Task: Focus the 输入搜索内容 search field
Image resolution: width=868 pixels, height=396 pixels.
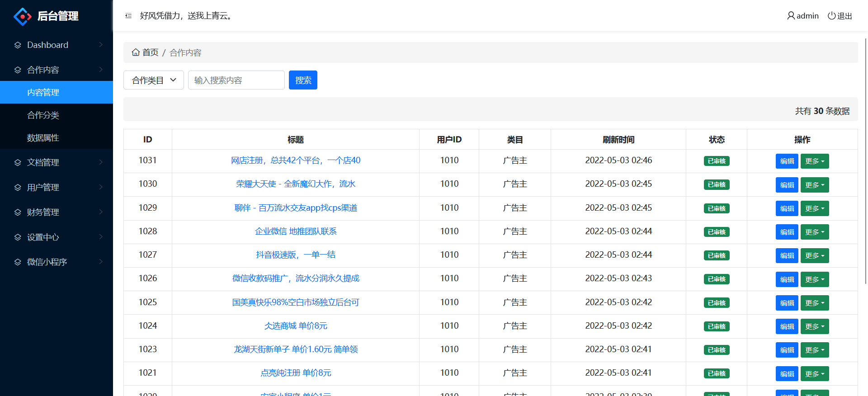Action: [x=236, y=80]
